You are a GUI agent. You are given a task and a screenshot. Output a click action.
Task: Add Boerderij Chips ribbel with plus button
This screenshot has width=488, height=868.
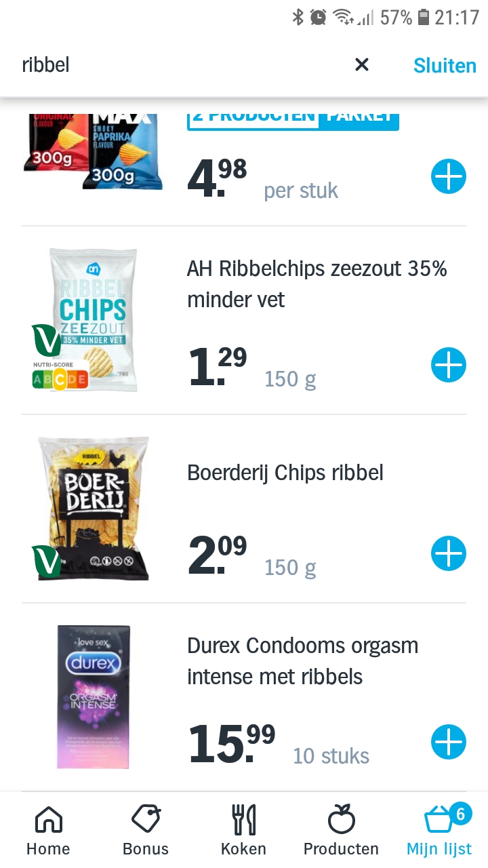[x=448, y=553]
